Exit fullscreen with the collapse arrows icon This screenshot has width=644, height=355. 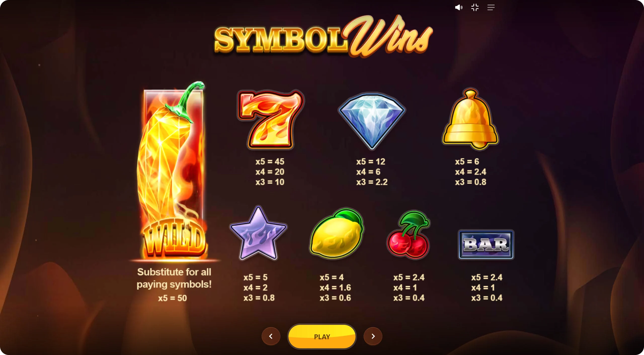click(x=475, y=7)
